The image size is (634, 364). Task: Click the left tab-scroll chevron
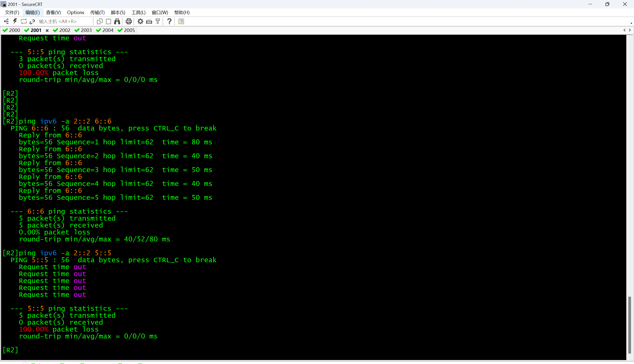pos(624,30)
